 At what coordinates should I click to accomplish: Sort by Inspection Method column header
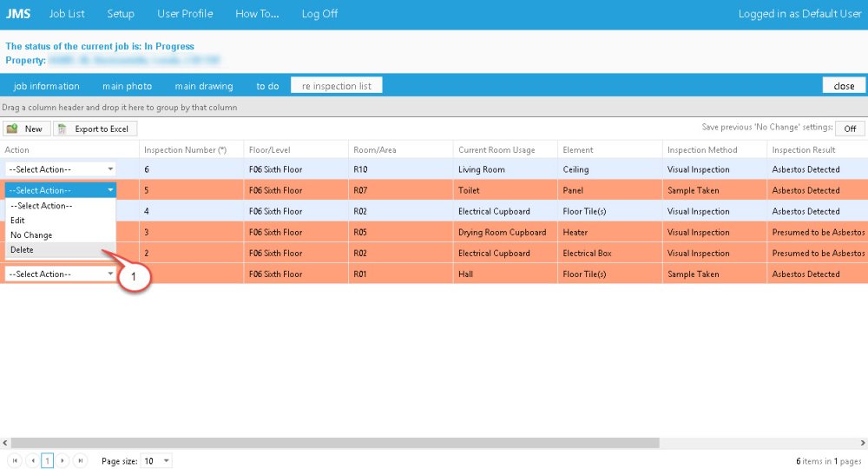tap(702, 150)
